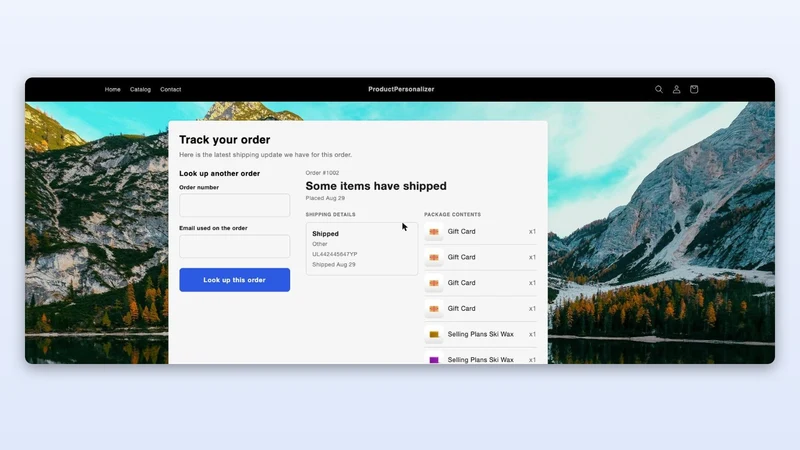Click the Other carrier text
Screen dimensions: 800x450
click(x=320, y=244)
